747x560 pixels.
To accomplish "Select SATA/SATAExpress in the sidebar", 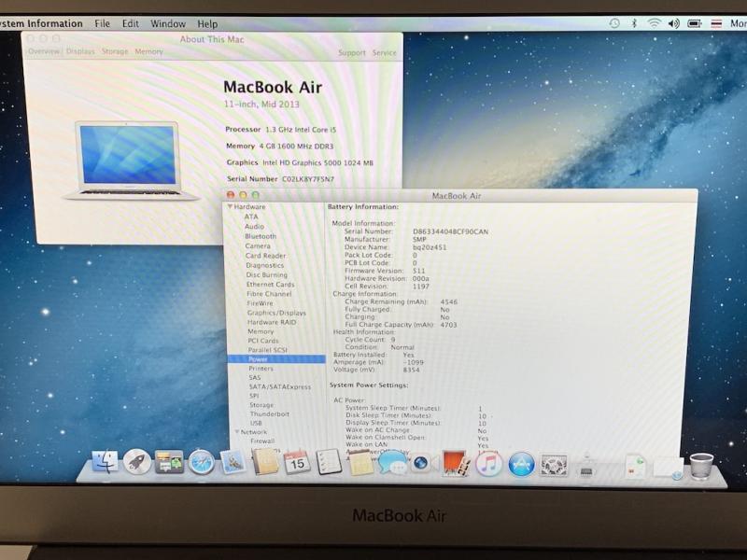I will (279, 386).
